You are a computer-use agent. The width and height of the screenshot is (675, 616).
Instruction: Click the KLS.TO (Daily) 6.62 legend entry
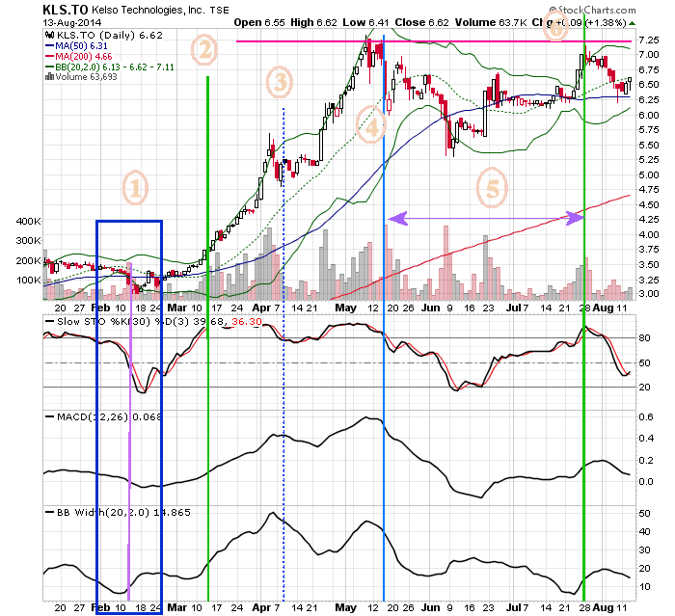pos(109,36)
